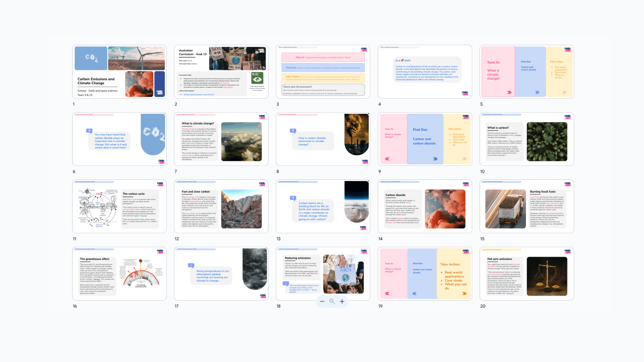
Task: Click the magnifier reset-zoom icon between minus and plus
Action: point(332,301)
